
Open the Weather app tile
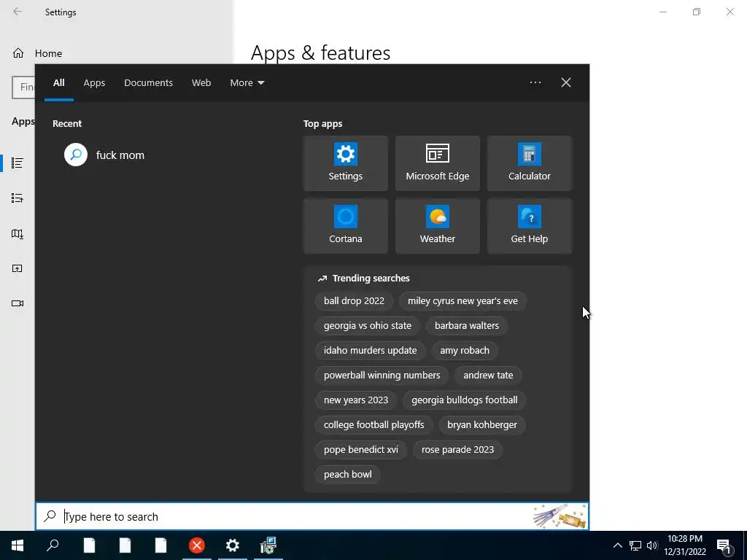438,226
